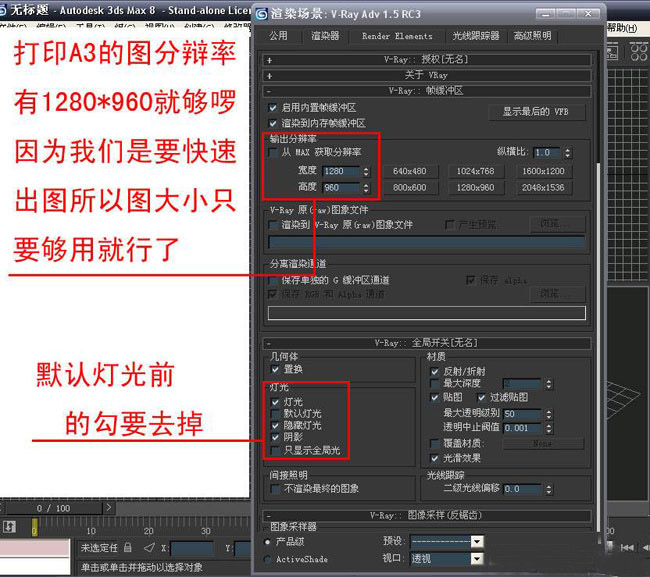Click the time slider 0 / 100
Image resolution: width=650 pixels, height=577 pixels.
tap(53, 508)
